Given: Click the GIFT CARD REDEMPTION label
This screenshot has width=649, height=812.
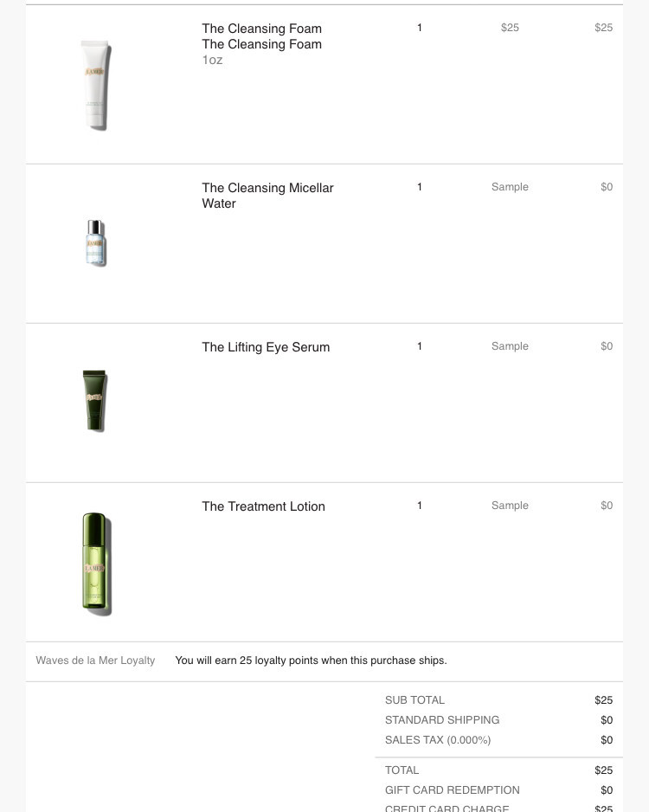Looking at the screenshot, I should [452, 790].
